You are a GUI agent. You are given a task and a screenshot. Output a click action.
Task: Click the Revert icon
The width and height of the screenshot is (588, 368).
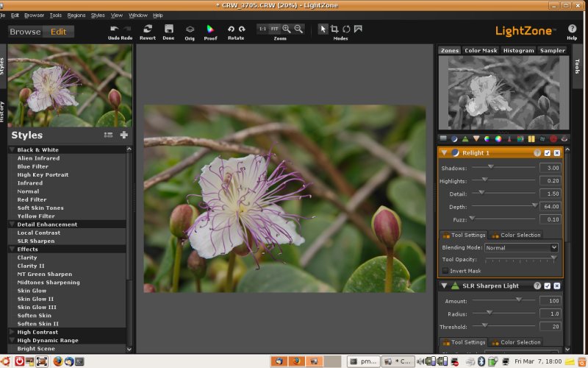[148, 29]
